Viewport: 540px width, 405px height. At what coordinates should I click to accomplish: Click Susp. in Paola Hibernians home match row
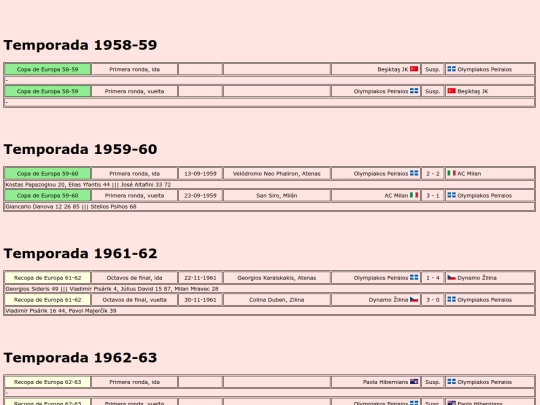(x=433, y=382)
